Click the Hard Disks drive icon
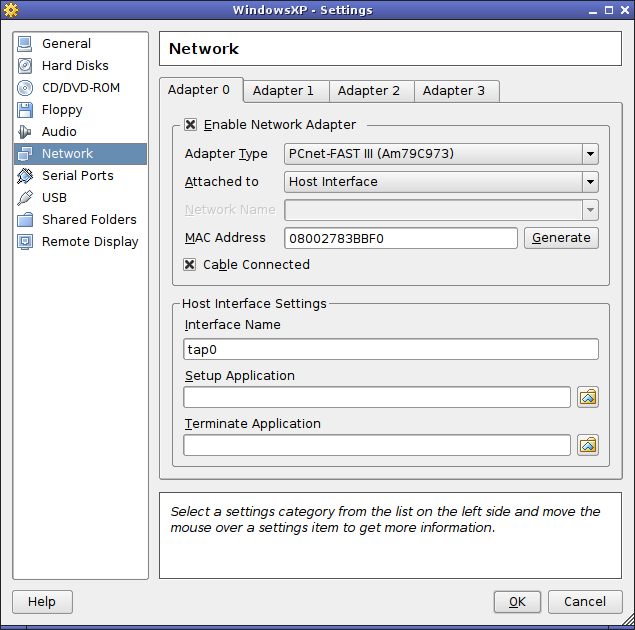The height and width of the screenshot is (630, 635). (x=24, y=66)
